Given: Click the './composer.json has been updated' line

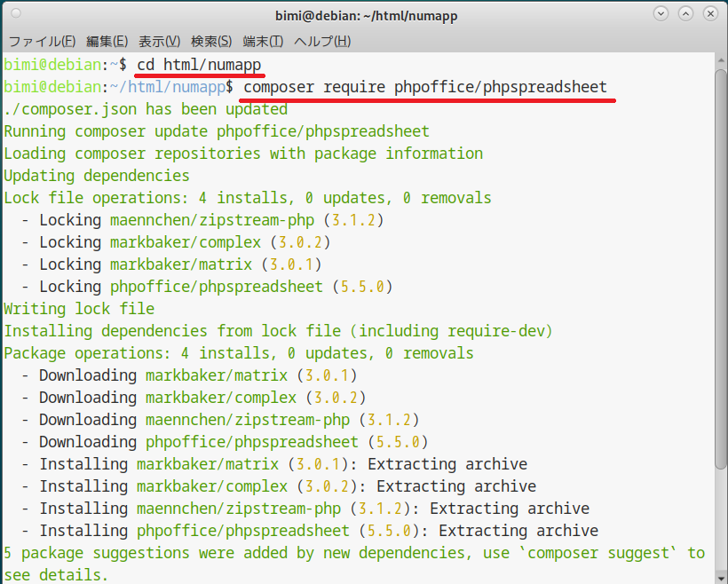Looking at the screenshot, I should [x=146, y=109].
